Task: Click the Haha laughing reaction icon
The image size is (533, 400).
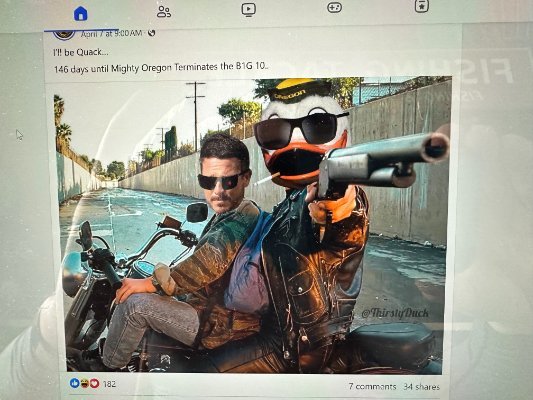Action: point(84,383)
